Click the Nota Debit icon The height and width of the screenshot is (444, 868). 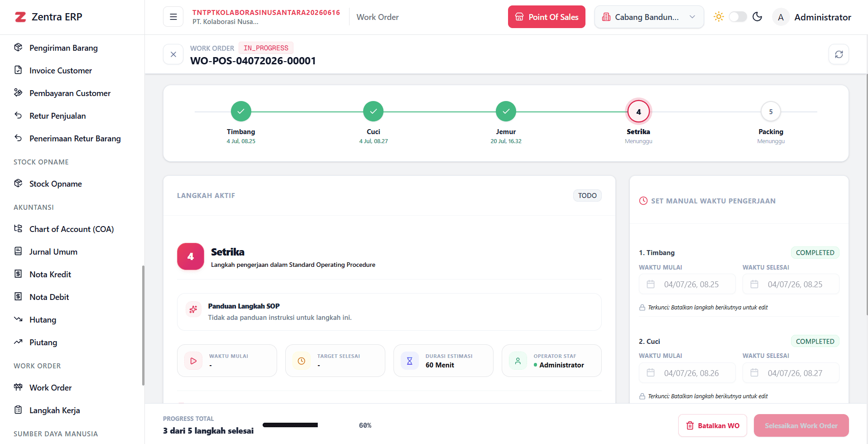[18, 296]
